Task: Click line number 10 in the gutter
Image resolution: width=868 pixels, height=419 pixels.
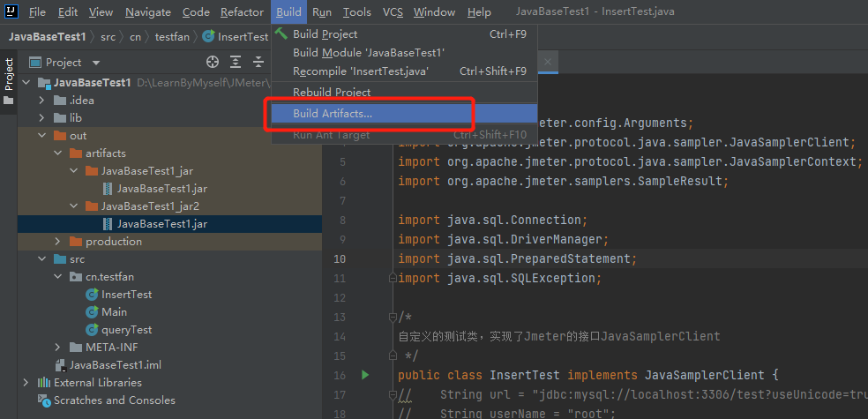Action: click(x=340, y=258)
